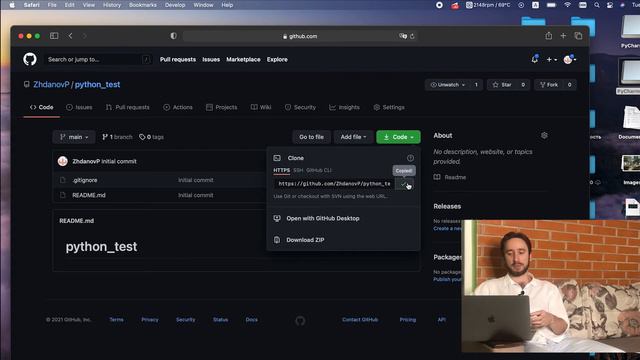Select the SSH clone option
Viewport: 640px width, 360px height.
pyautogui.click(x=298, y=170)
